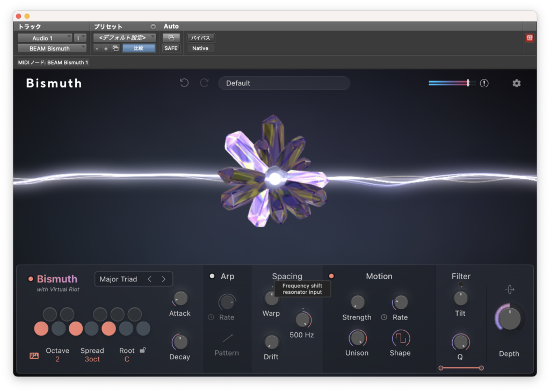
Task: Click the 比較 compare button
Action: coord(139,48)
